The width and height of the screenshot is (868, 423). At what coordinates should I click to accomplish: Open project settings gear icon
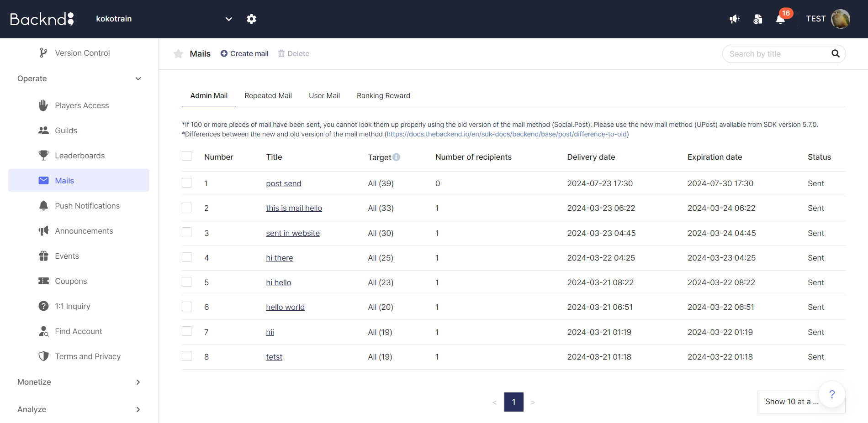click(x=251, y=19)
